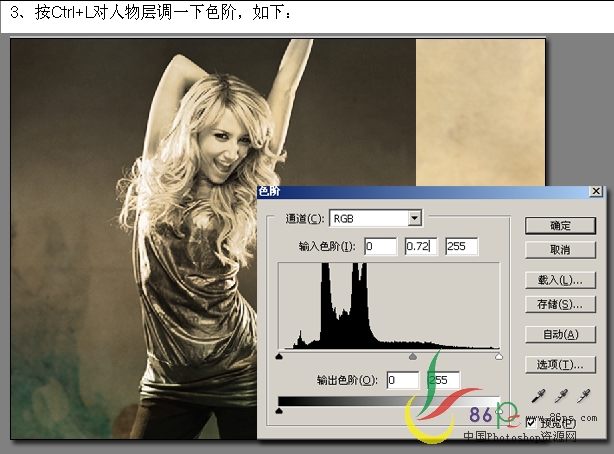Select the output black slider handle

(279, 411)
